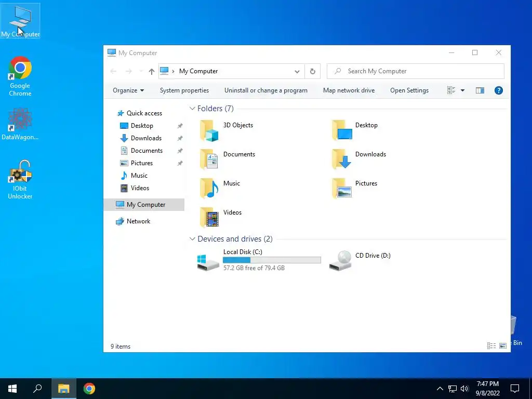Launch Chrome from the taskbar
Image resolution: width=532 pixels, height=399 pixels.
[89, 389]
